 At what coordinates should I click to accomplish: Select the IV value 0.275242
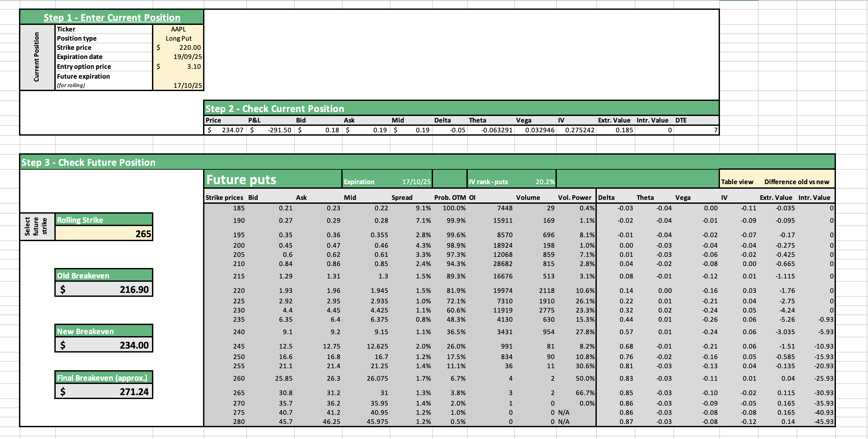click(576, 130)
